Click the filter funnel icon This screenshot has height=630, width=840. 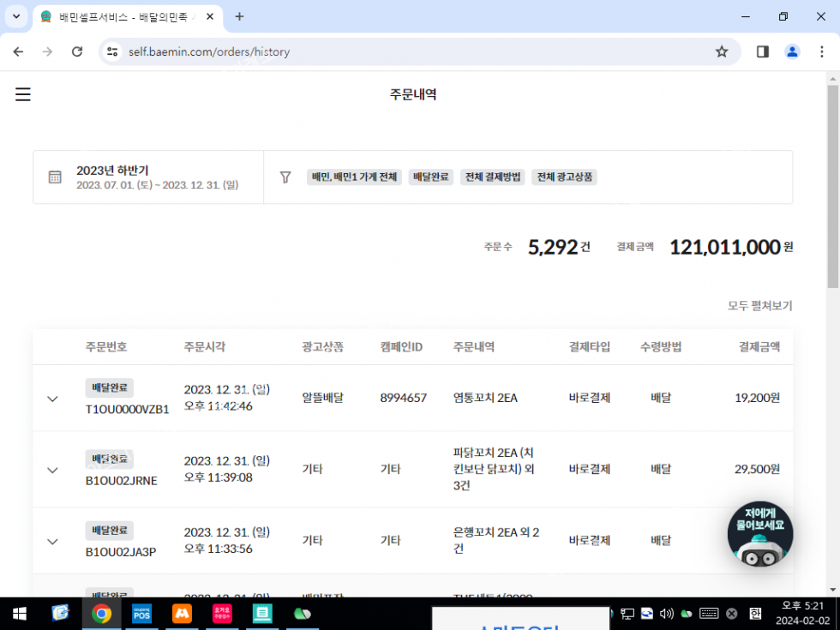(x=285, y=177)
